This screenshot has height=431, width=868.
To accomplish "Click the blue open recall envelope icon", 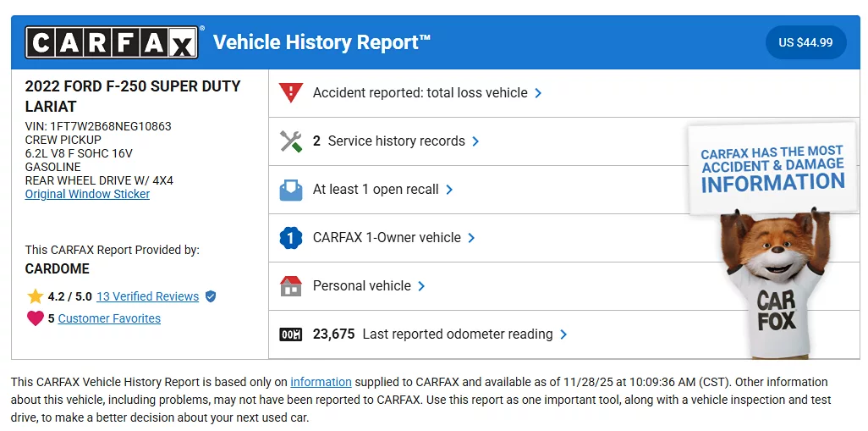I will tap(291, 190).
